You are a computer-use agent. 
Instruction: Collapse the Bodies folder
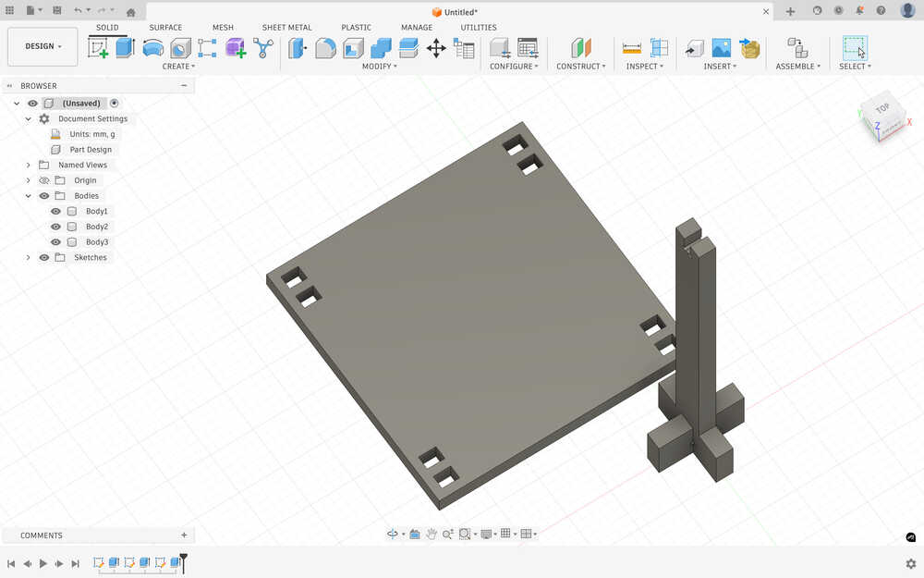pos(28,196)
